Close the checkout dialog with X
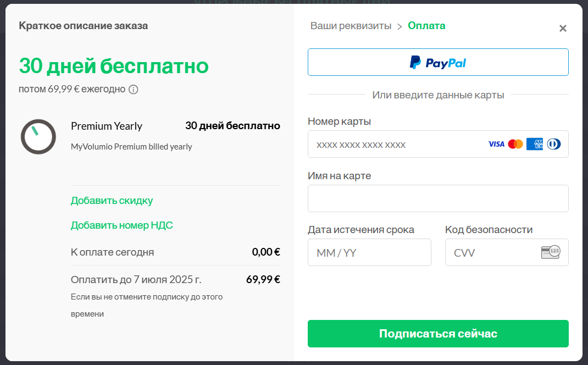The width and height of the screenshot is (588, 365). click(x=563, y=29)
